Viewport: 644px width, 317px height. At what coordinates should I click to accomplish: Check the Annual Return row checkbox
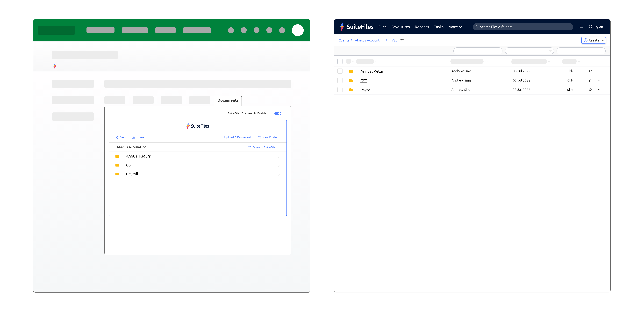tap(340, 71)
